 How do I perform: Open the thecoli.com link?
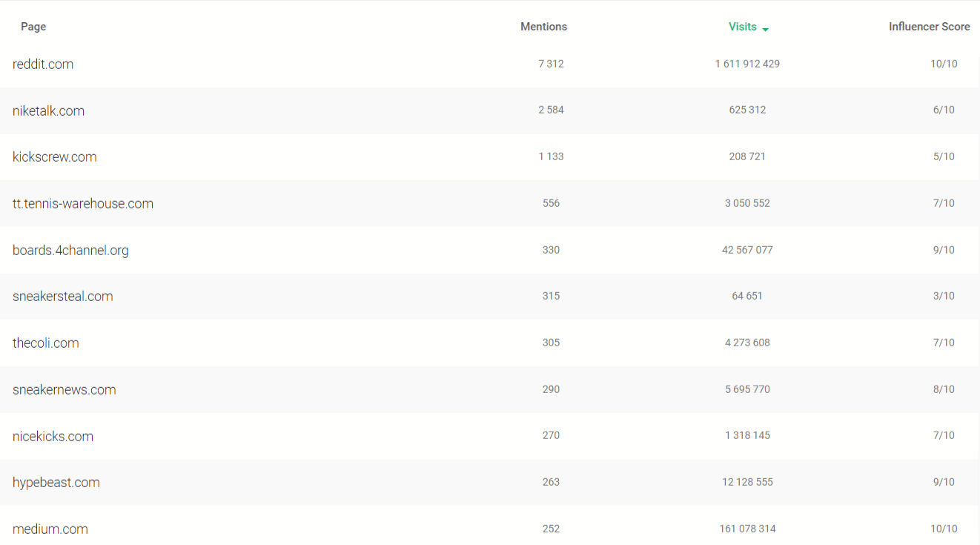pyautogui.click(x=46, y=343)
